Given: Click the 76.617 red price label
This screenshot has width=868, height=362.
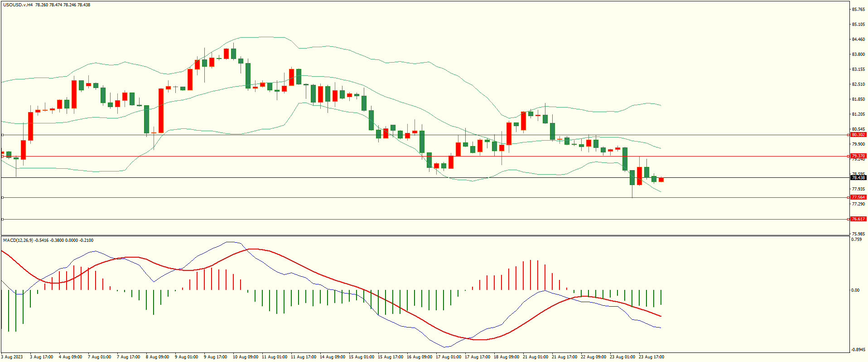Looking at the screenshot, I should coord(858,219).
